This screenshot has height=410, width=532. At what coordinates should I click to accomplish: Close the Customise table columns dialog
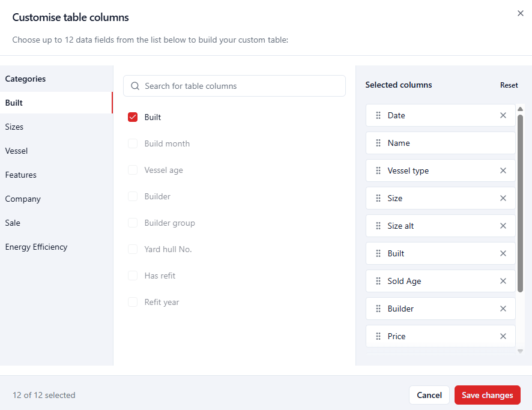click(x=520, y=13)
